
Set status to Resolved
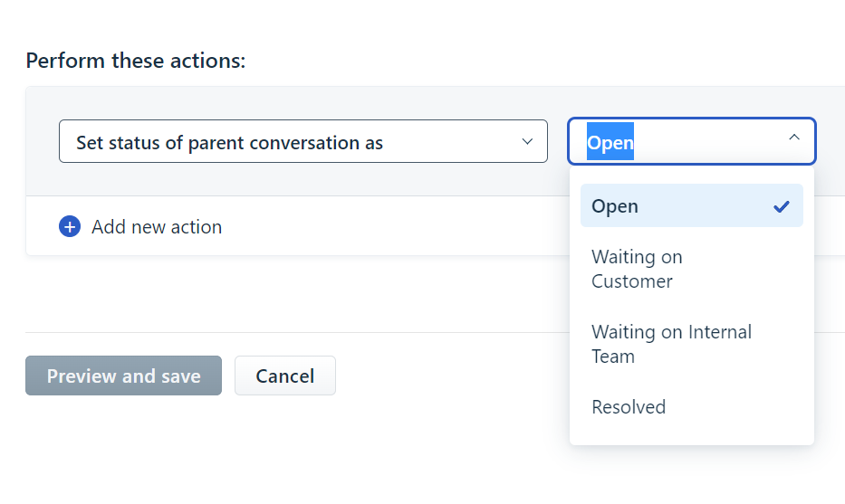(x=629, y=407)
